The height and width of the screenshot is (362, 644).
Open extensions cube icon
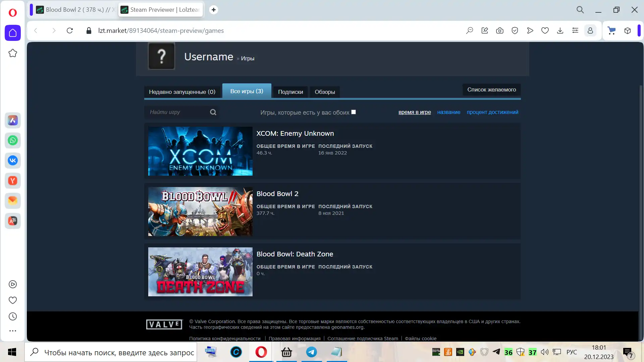628,31
